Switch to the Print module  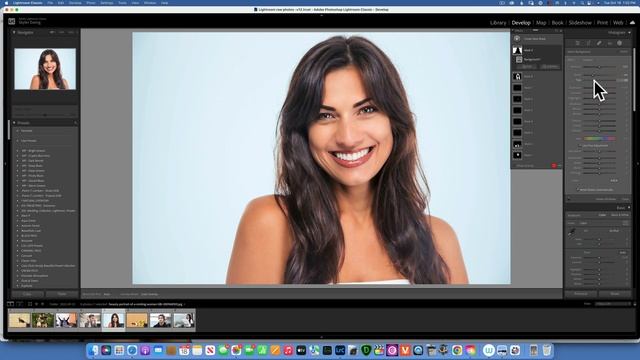click(602, 23)
